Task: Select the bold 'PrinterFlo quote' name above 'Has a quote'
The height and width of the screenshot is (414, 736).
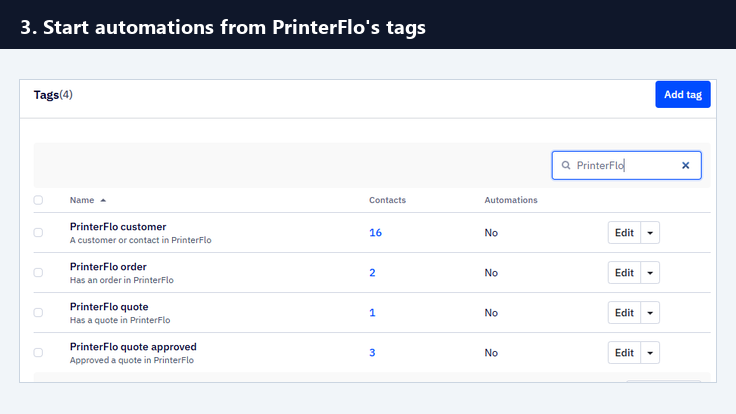Action: pyautogui.click(x=109, y=307)
